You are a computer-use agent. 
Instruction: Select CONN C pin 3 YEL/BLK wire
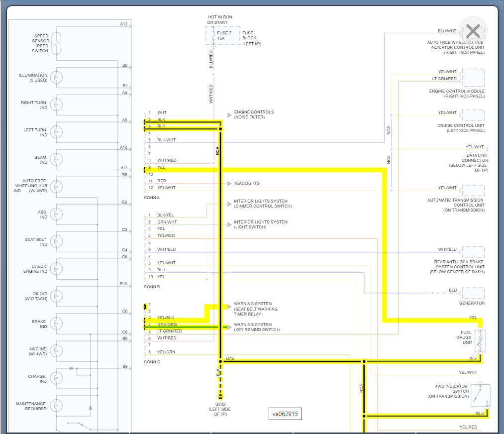point(166,318)
